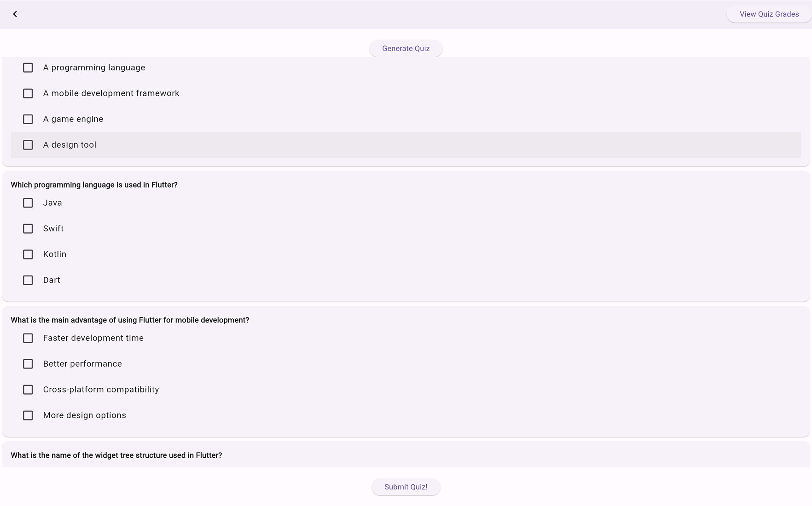The width and height of the screenshot is (812, 506).
Task: Check the highlighted "A design tool" answer
Action: click(x=28, y=144)
